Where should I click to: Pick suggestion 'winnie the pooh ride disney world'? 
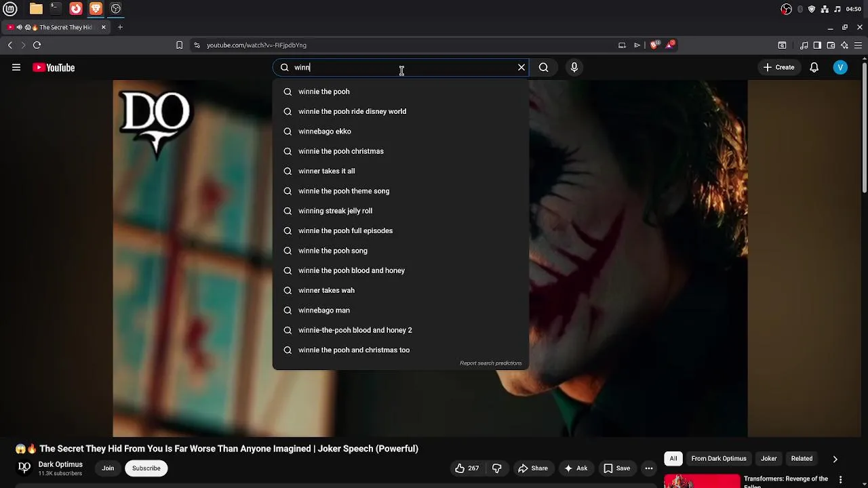point(400,111)
